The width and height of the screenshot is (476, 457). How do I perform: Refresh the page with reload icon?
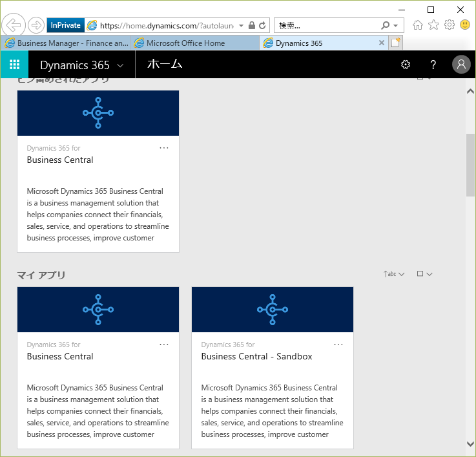262,25
